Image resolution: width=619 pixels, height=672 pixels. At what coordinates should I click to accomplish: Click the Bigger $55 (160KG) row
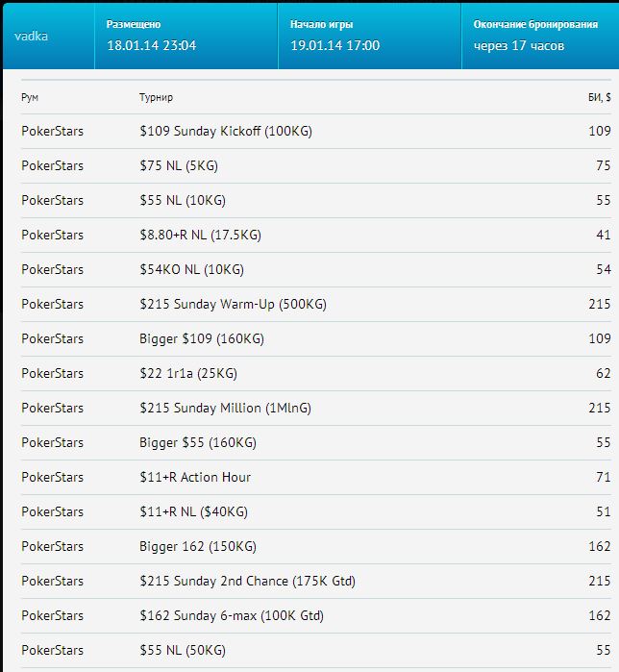coord(316,443)
